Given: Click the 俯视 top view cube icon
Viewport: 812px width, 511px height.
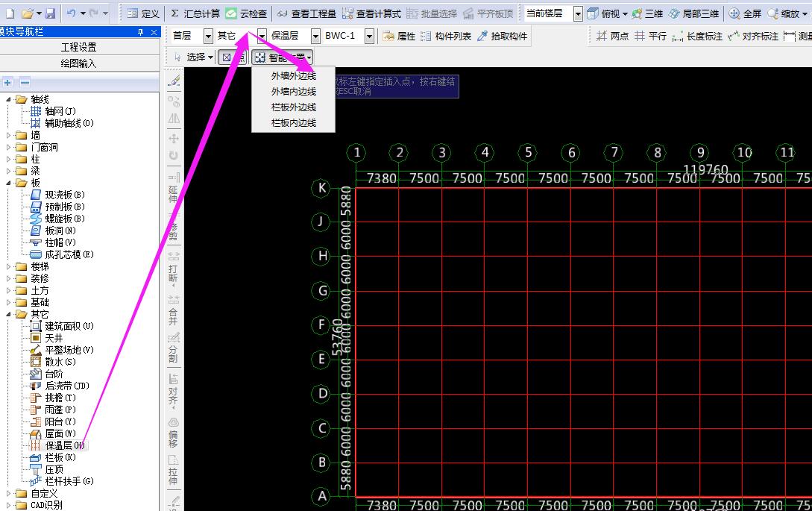Looking at the screenshot, I should pyautogui.click(x=593, y=13).
